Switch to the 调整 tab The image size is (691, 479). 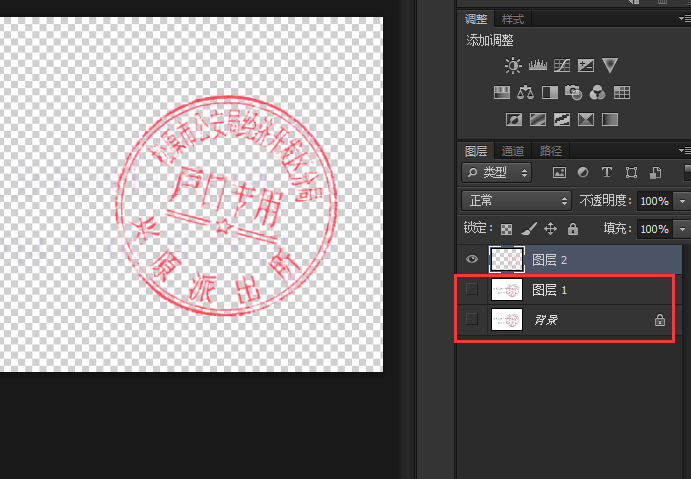coord(476,19)
